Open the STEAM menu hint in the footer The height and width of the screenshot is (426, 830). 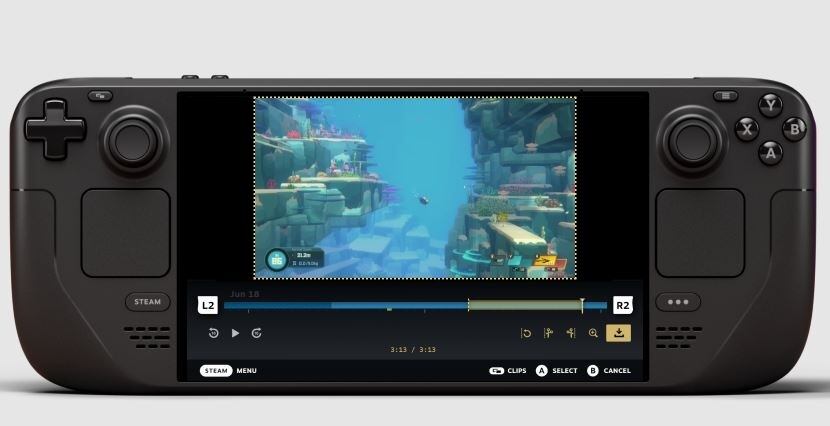point(228,370)
